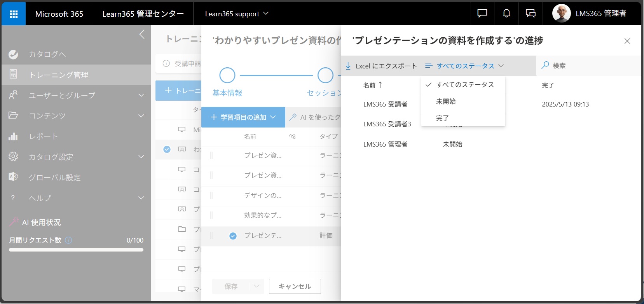Image resolution: width=644 pixels, height=304 pixels.
Task: Choose 完了 in the status menu
Action: (463, 118)
